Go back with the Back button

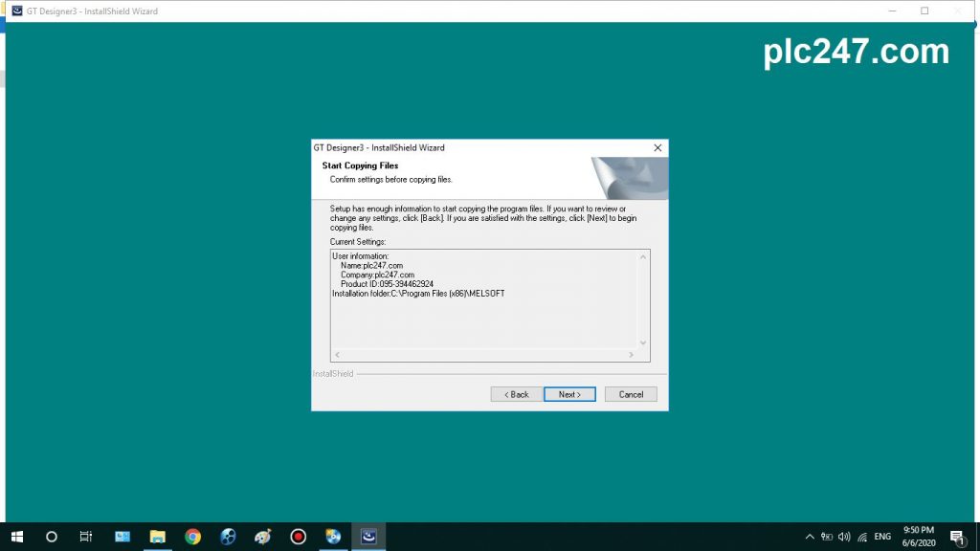click(516, 394)
